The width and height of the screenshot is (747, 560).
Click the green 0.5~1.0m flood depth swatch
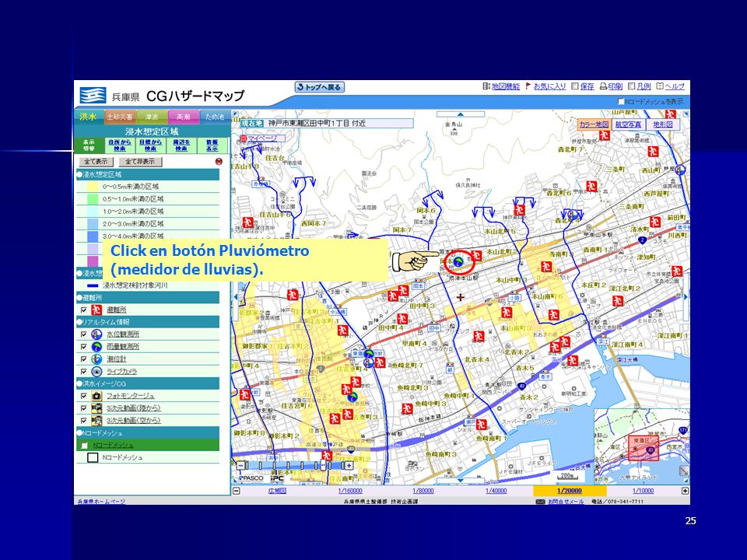(x=93, y=199)
